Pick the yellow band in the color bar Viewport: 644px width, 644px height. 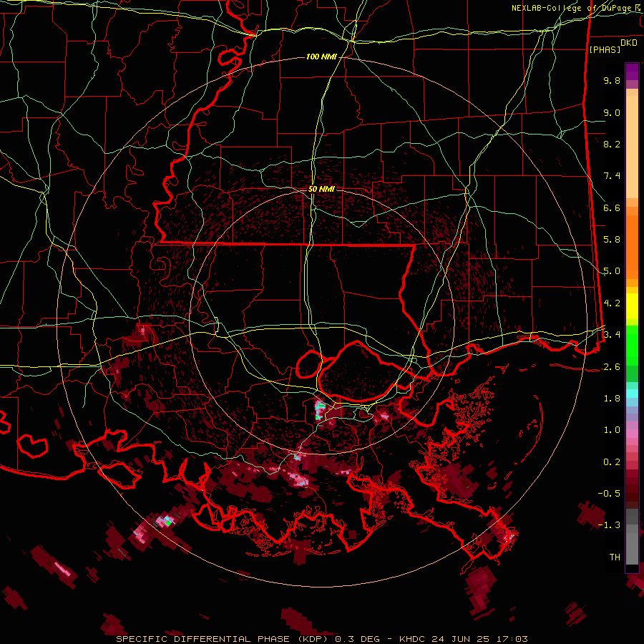tap(632, 306)
